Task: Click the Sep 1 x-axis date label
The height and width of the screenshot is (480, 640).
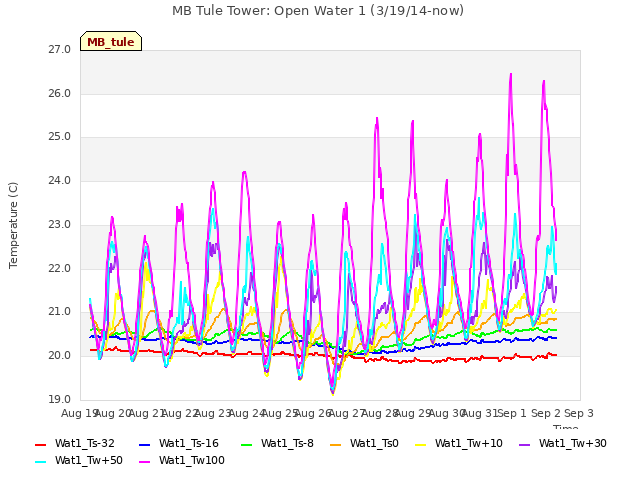Action: [x=512, y=413]
